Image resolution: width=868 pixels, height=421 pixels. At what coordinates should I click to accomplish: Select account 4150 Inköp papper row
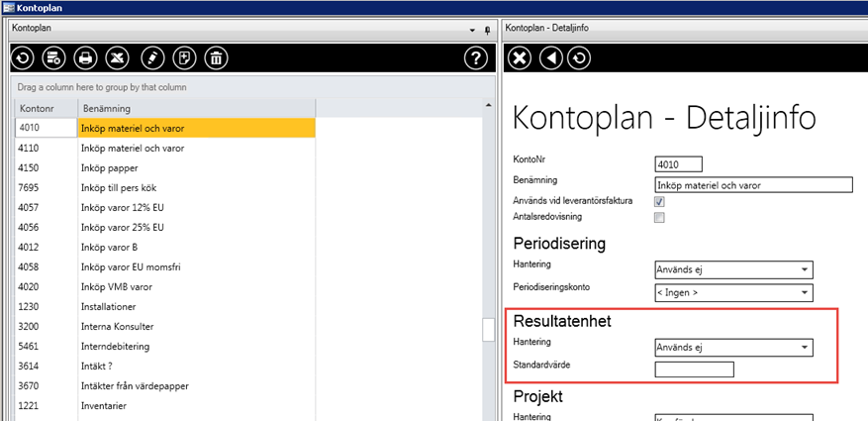(196, 168)
